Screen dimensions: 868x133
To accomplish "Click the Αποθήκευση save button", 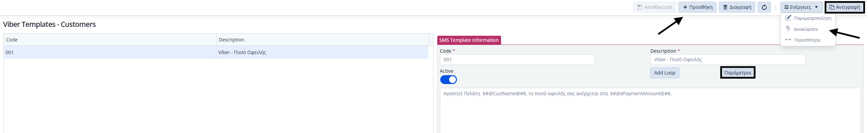I will tap(654, 7).
